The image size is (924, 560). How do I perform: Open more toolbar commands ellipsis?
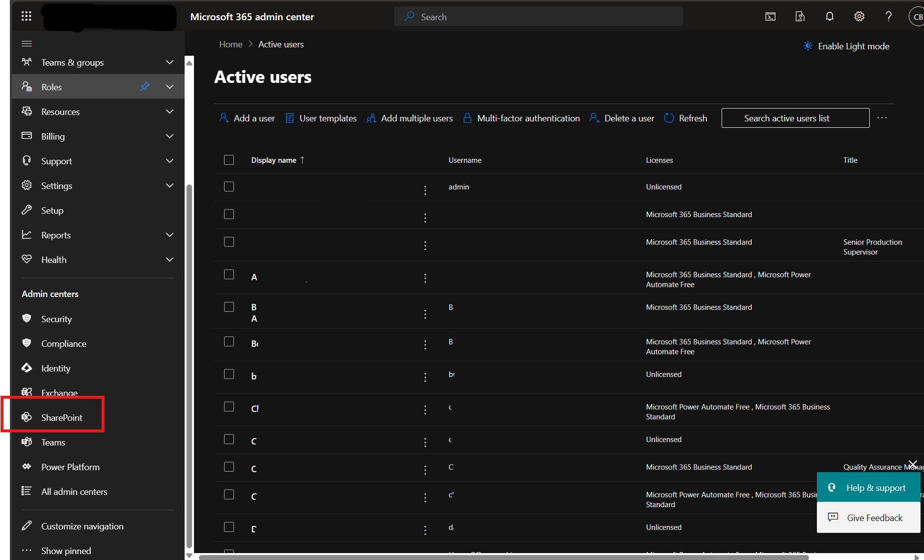point(882,118)
